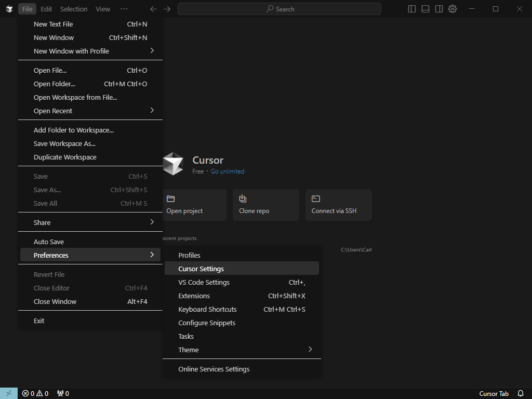Screen dimensions: 532x399
Task: Click the Cursor app logo in title bar
Action: [9, 9]
